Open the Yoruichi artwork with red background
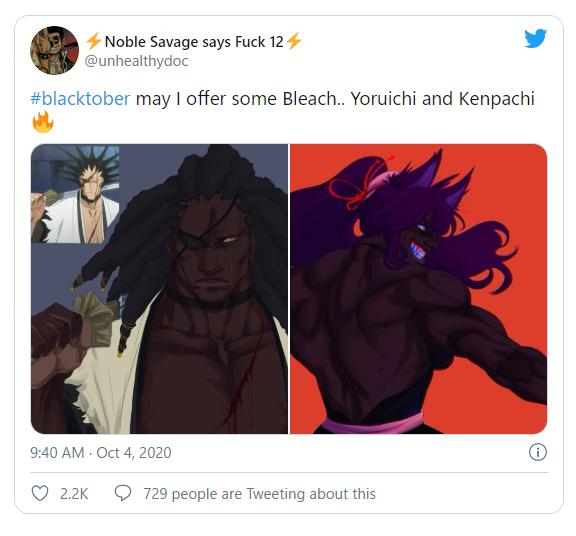 (x=419, y=289)
